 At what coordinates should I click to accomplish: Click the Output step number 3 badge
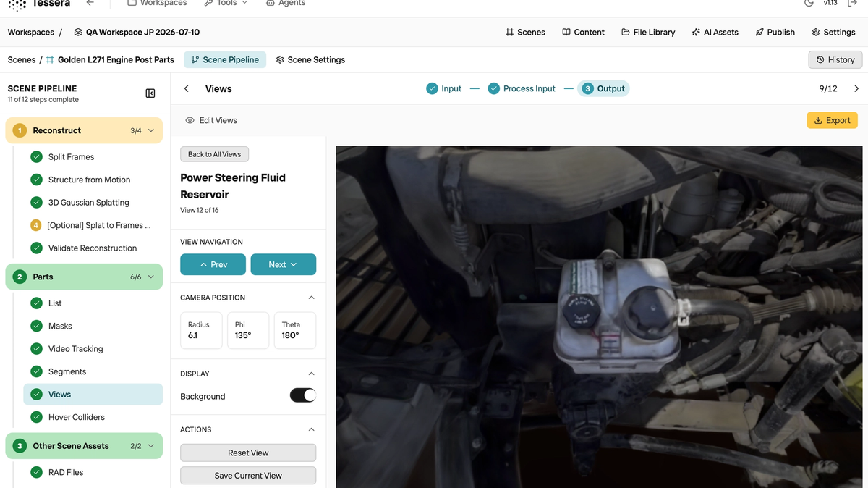click(x=588, y=88)
